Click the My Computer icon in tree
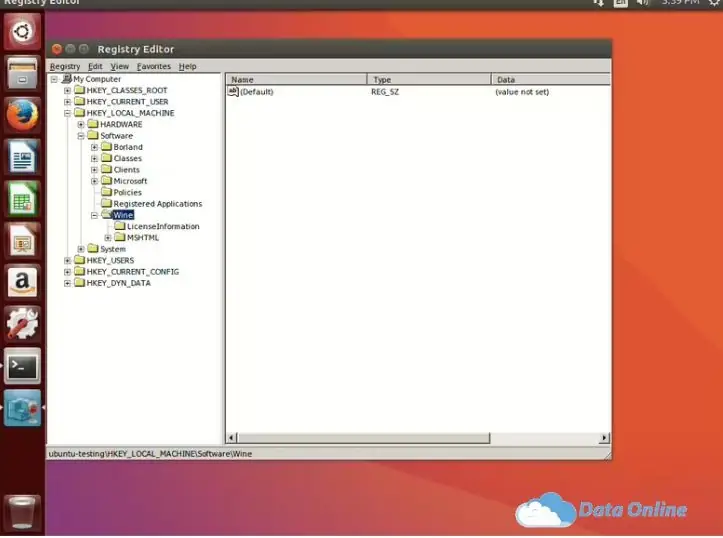This screenshot has width=723, height=538. [67, 79]
